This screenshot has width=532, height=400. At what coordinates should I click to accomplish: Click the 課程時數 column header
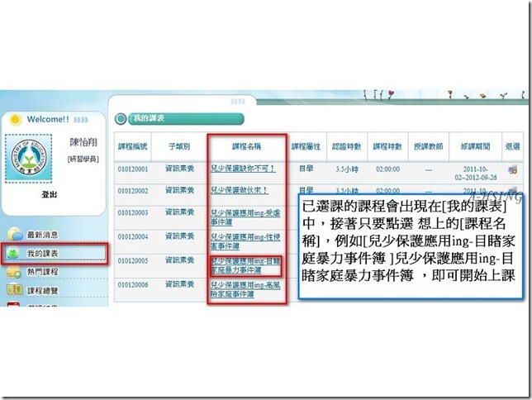pyautogui.click(x=387, y=146)
